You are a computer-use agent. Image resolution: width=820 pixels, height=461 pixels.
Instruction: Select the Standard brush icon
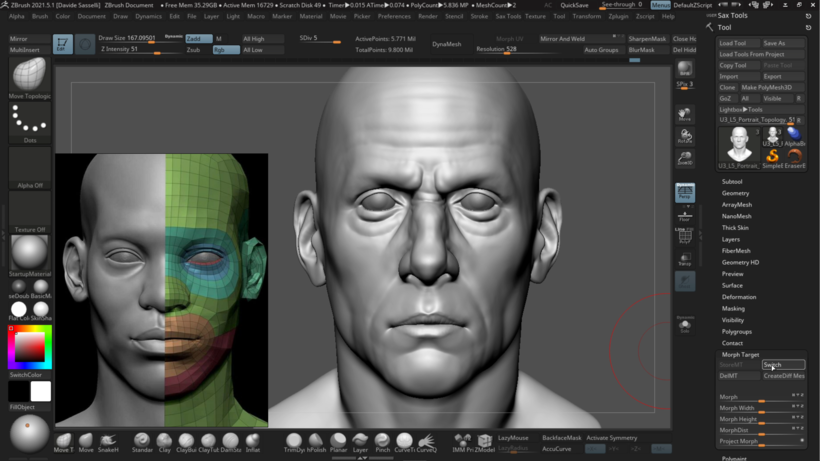point(142,440)
